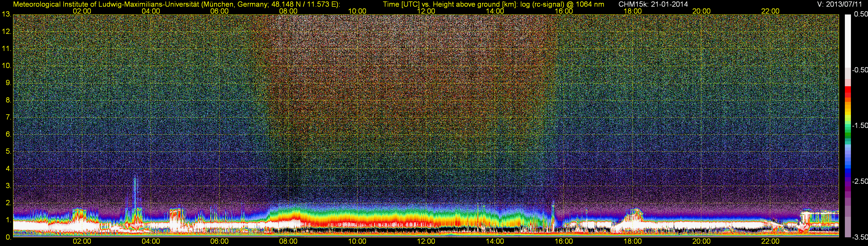The height and width of the screenshot is (246, 868).
Task: Click the '6.' height axis label
Action: (8, 134)
